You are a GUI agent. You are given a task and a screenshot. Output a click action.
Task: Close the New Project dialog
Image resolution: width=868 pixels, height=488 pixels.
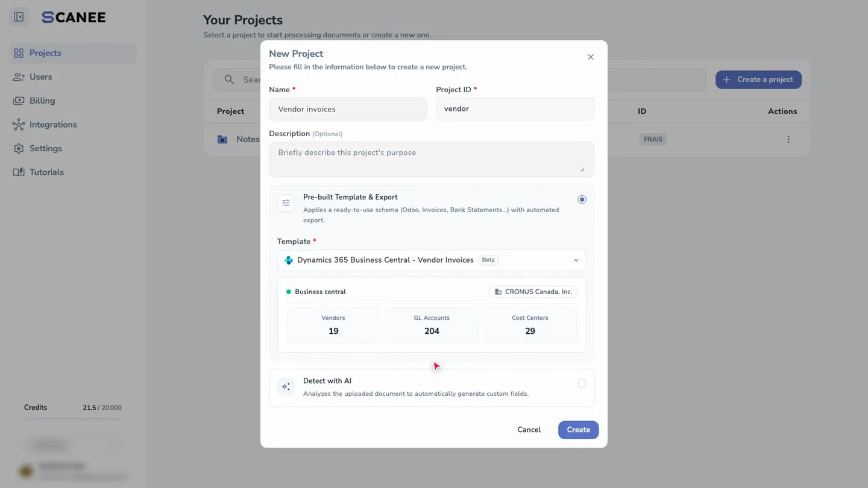(591, 57)
